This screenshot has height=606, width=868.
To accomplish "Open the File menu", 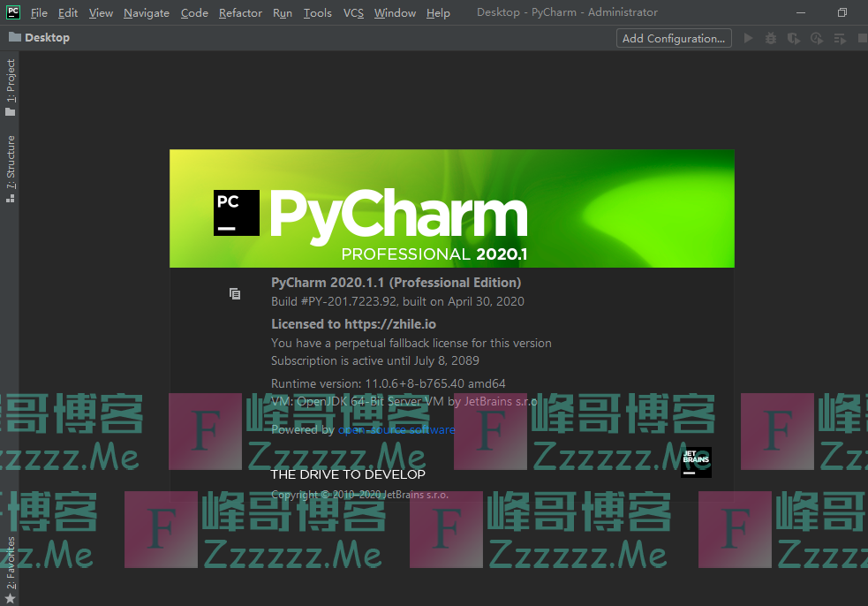I will click(39, 13).
